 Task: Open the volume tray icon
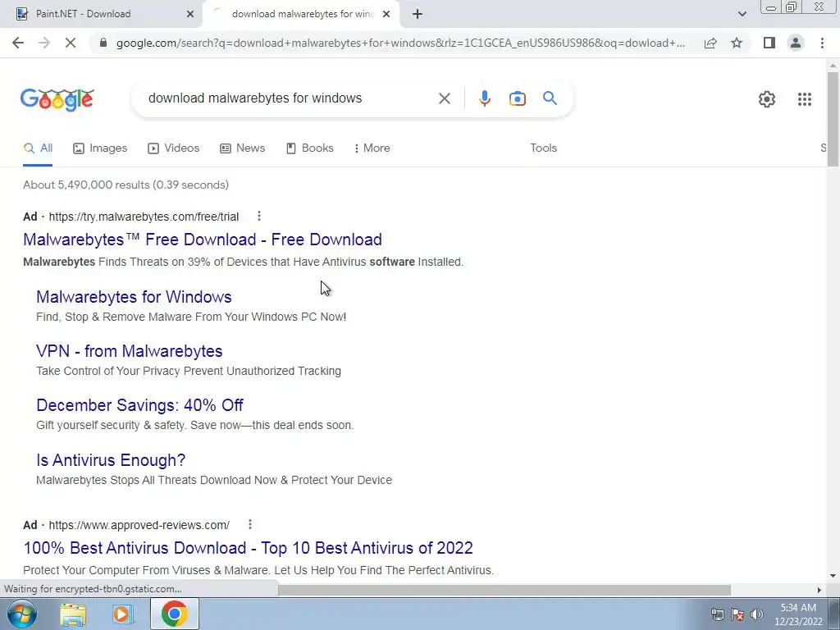[x=757, y=614]
